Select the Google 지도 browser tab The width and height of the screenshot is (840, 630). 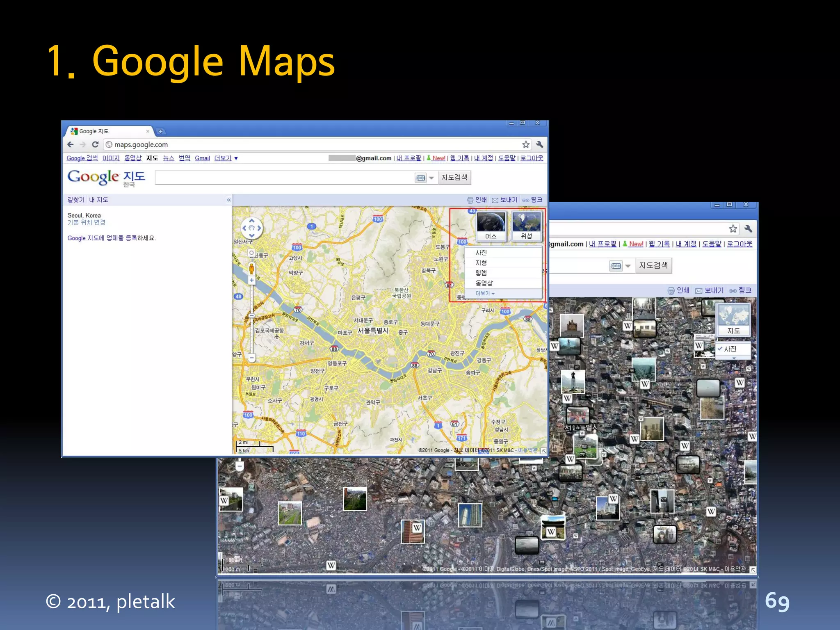(x=109, y=131)
